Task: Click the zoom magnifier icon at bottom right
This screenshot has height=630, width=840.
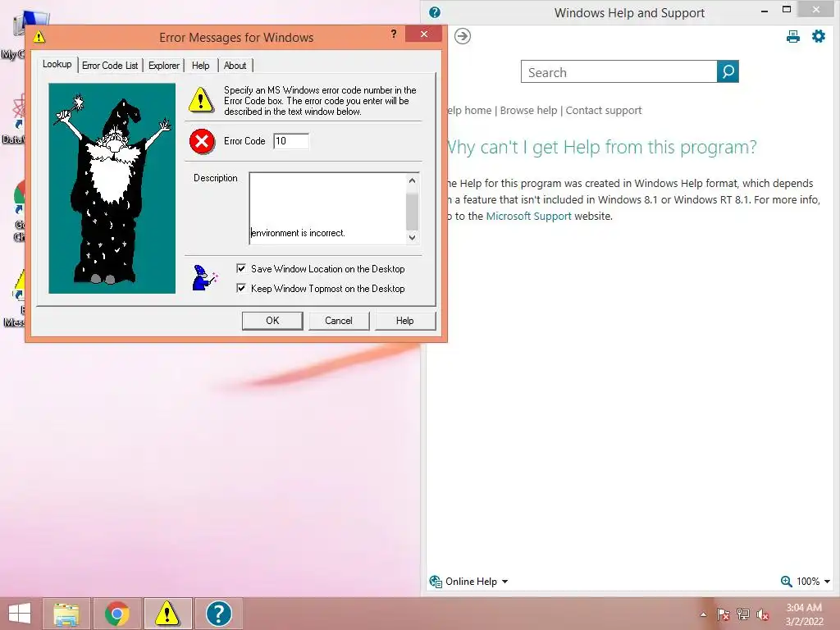Action: coord(786,582)
